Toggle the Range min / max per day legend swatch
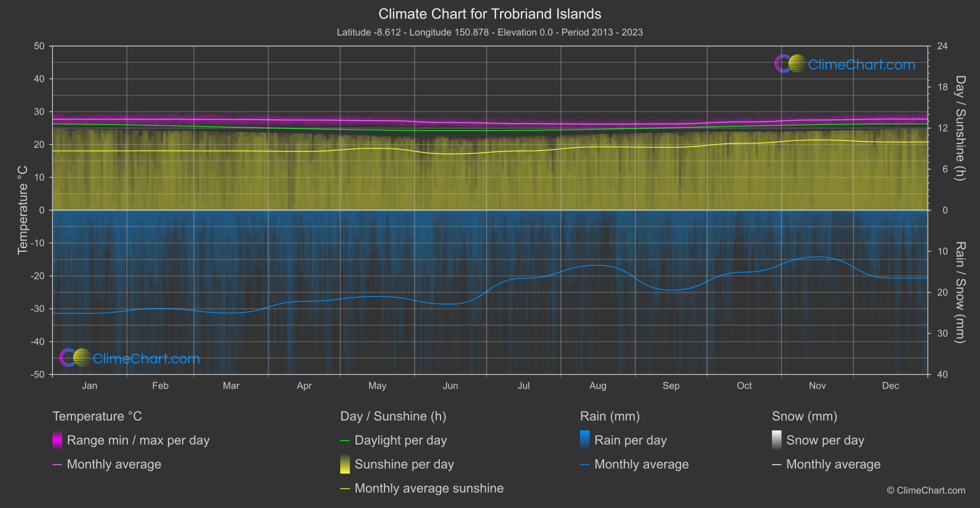 57,440
